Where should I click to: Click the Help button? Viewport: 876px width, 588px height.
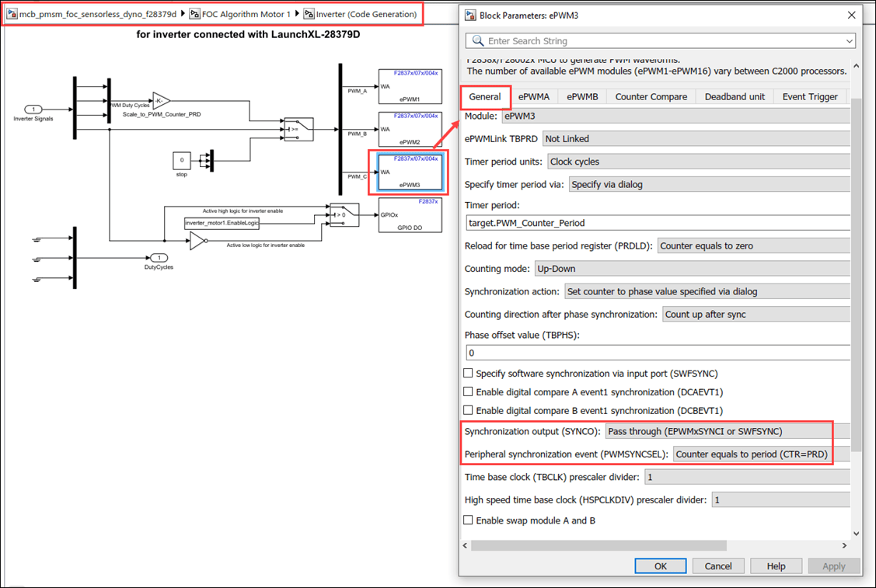tap(776, 565)
